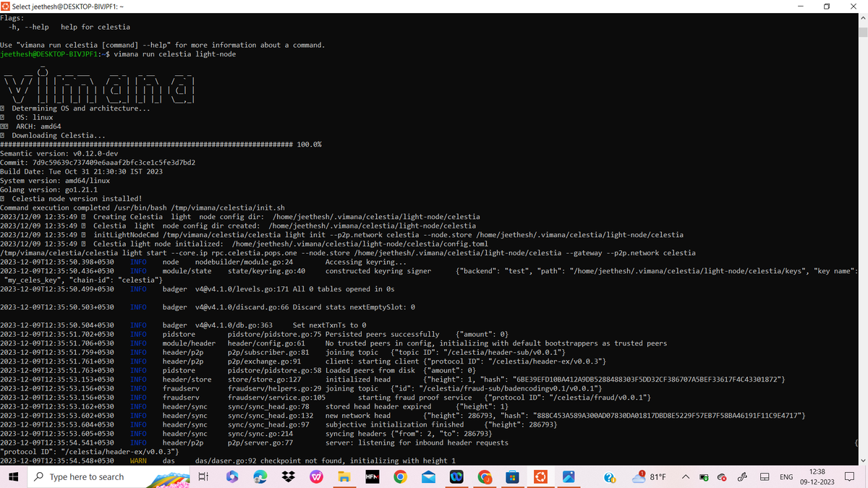Screen dimensions: 868x488
Task: Click the command 'vimana run celestia light-node'
Action: pos(175,54)
